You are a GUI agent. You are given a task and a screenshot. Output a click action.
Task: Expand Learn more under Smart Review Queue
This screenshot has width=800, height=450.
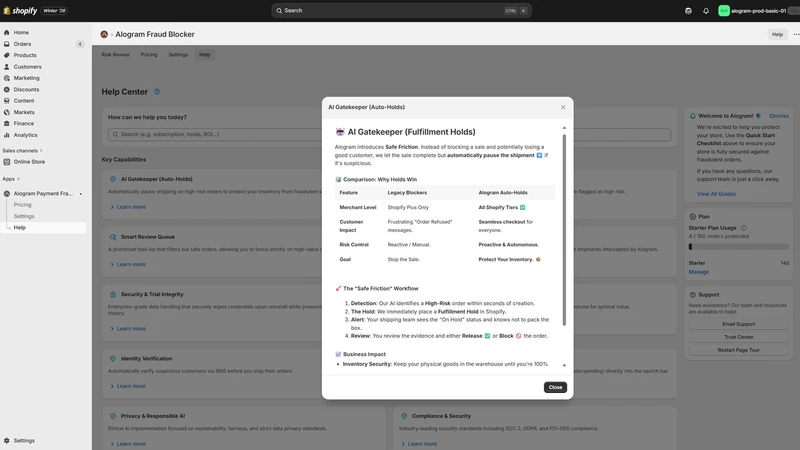(x=128, y=264)
